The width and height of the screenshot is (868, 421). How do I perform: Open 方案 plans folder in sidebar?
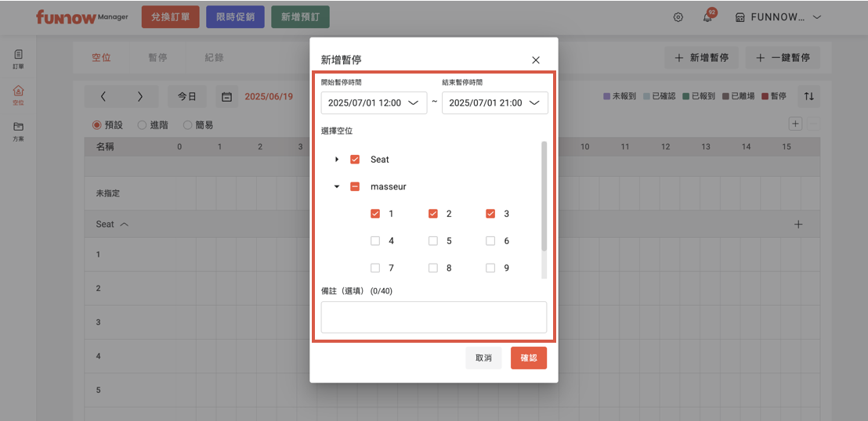point(18,131)
